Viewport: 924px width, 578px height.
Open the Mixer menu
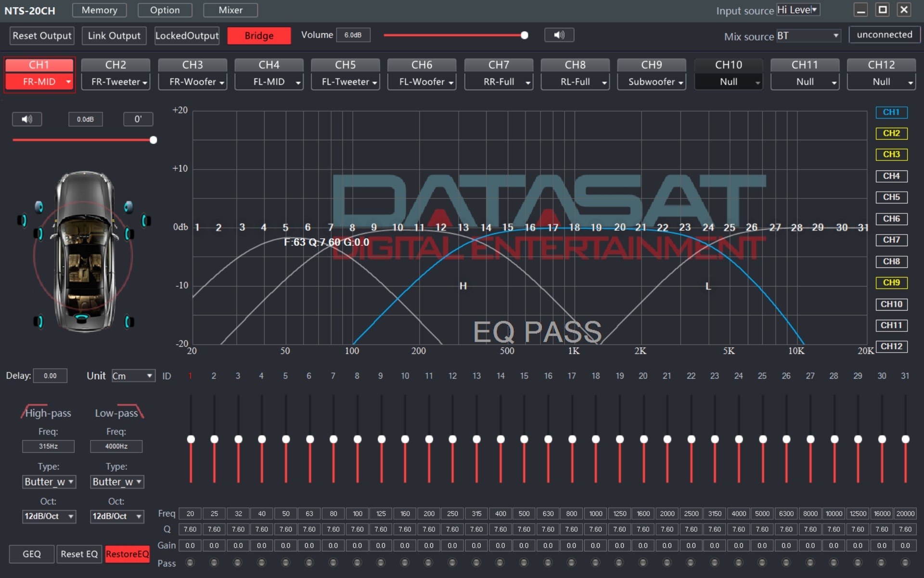231,10
